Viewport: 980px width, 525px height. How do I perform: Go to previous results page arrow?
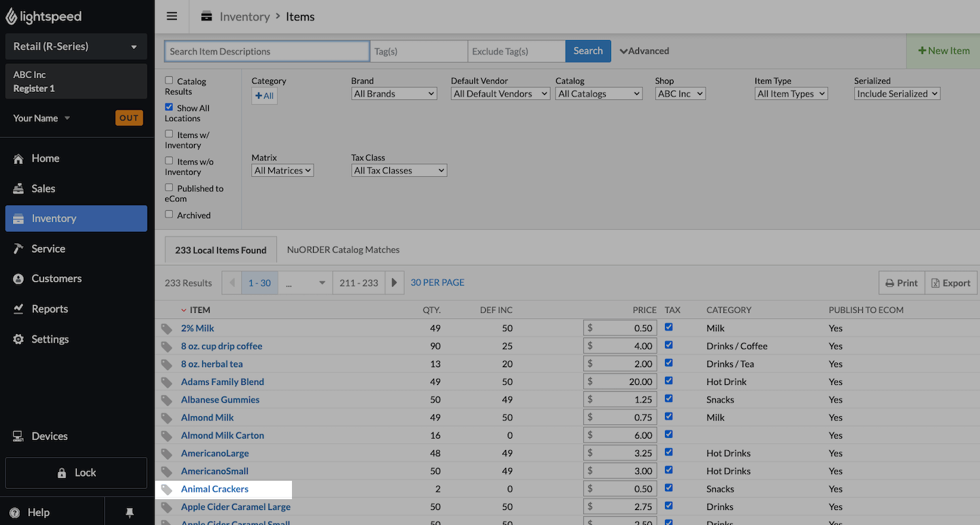(x=232, y=283)
